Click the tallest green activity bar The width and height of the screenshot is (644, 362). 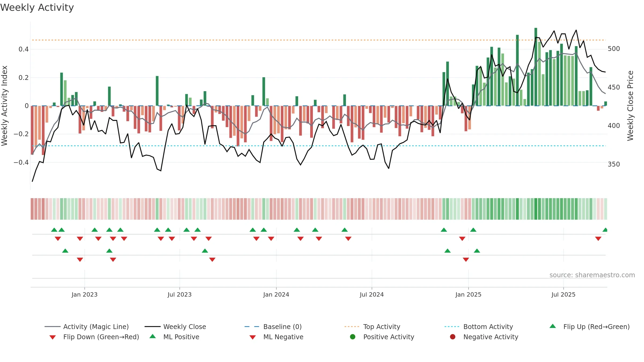coord(536,67)
